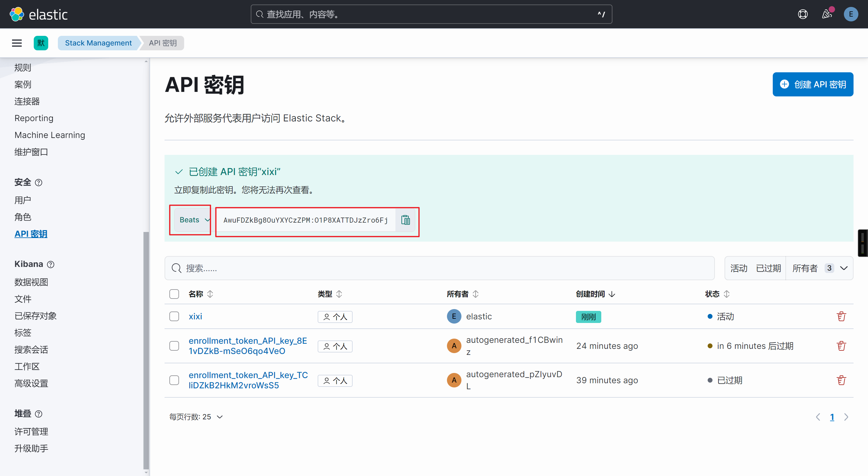The width and height of the screenshot is (868, 476).
Task: Open Machine Learning in sidebar
Action: tap(49, 135)
